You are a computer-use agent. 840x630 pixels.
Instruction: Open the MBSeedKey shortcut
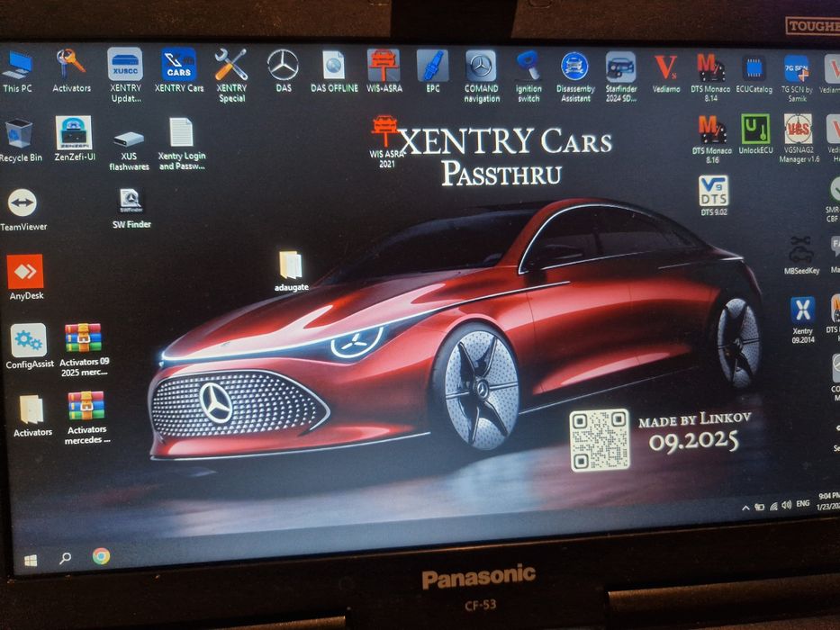(801, 255)
